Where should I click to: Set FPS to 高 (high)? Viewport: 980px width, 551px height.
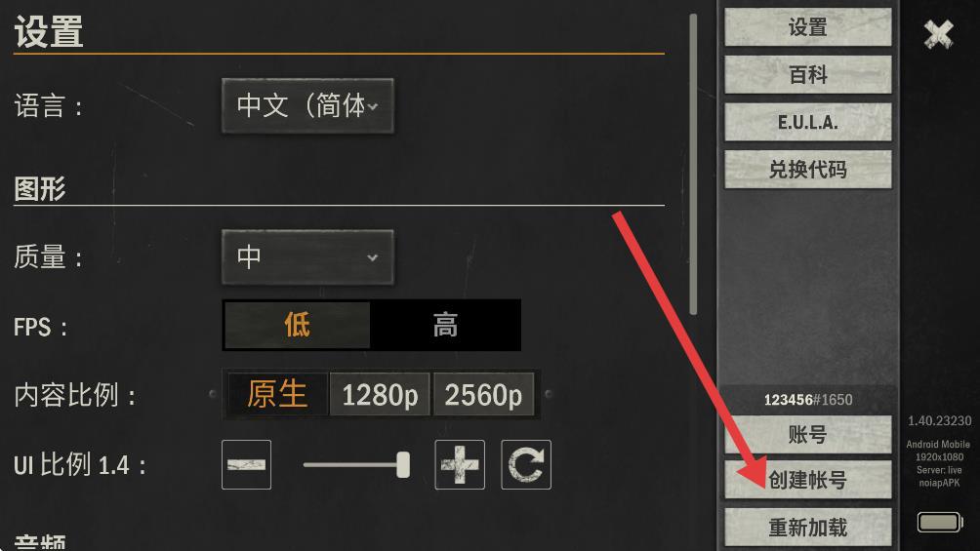click(445, 325)
